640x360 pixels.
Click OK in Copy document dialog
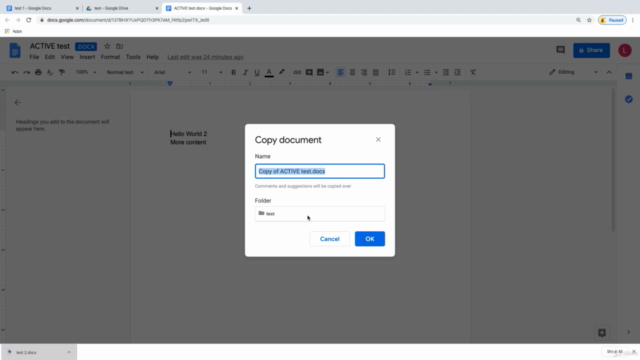(370, 239)
